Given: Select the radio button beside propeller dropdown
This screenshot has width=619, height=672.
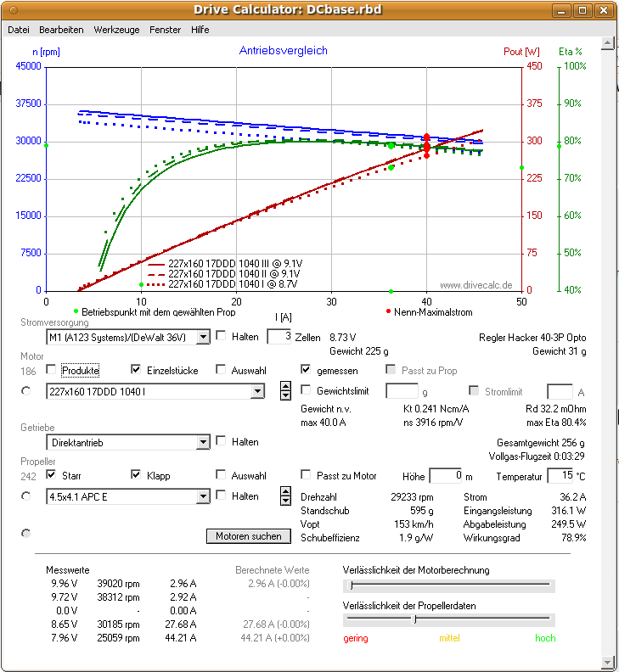Looking at the screenshot, I should [25, 496].
